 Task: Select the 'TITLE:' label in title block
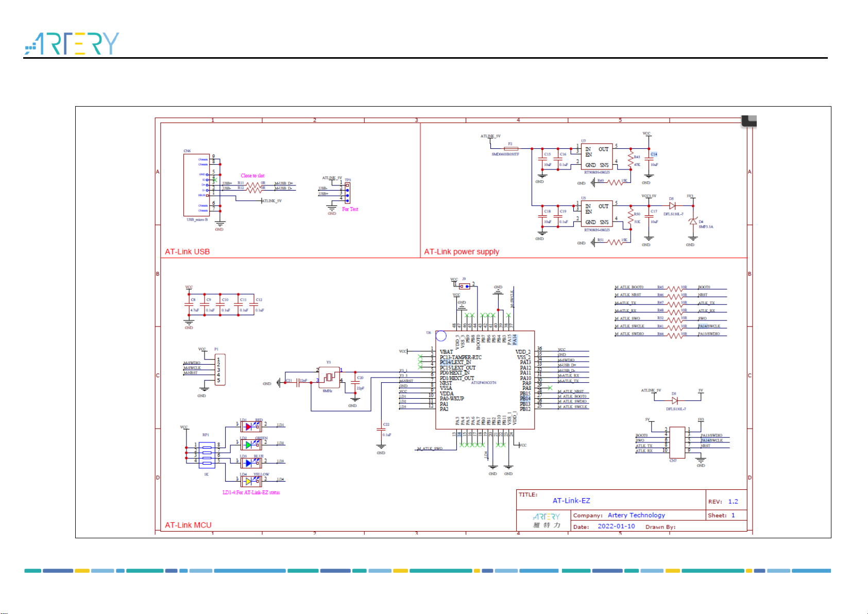pos(528,494)
